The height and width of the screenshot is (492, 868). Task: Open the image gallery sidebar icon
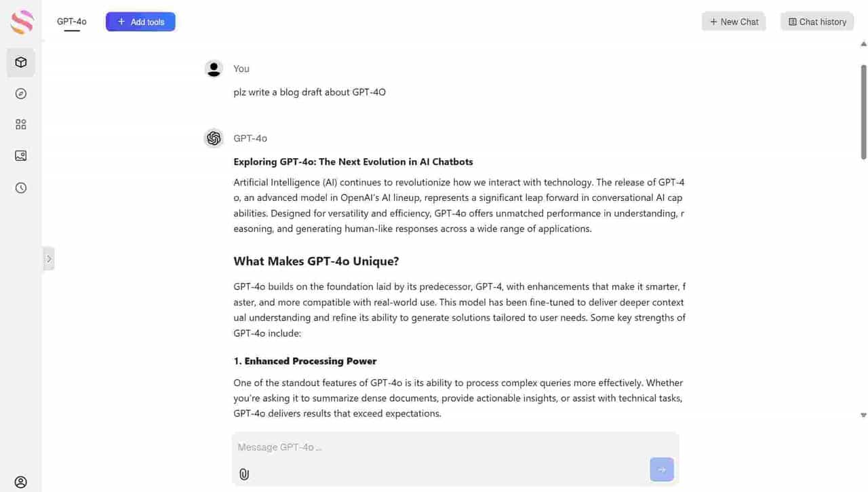click(x=21, y=156)
